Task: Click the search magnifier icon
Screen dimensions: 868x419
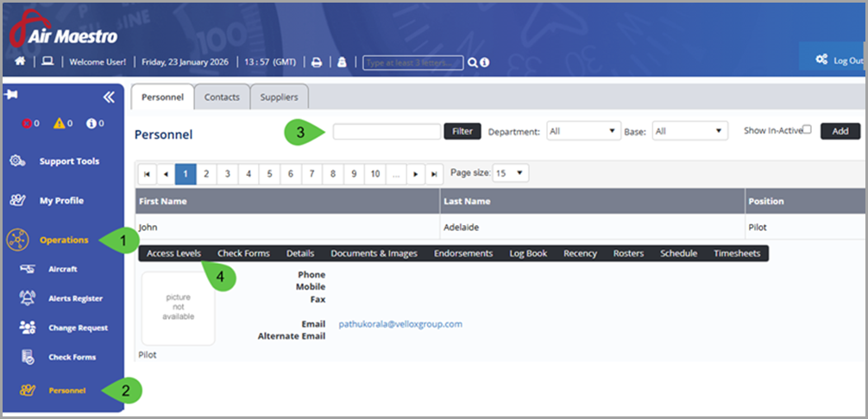Action: (x=472, y=62)
